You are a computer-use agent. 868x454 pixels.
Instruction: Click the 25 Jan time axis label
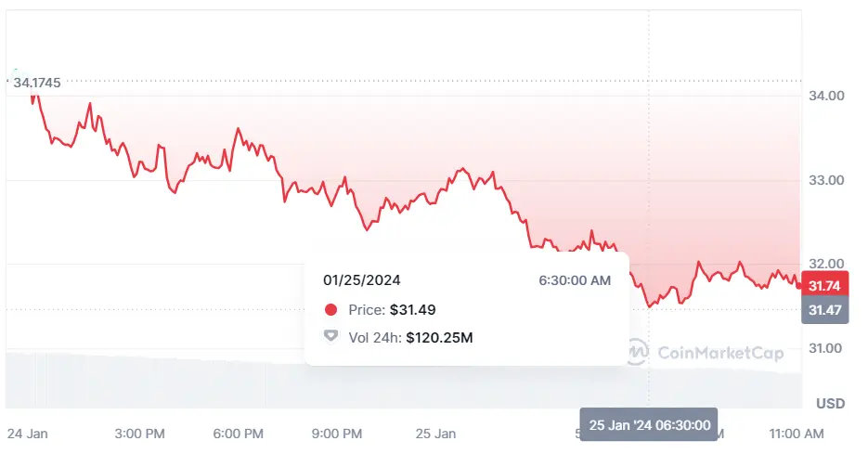click(435, 434)
